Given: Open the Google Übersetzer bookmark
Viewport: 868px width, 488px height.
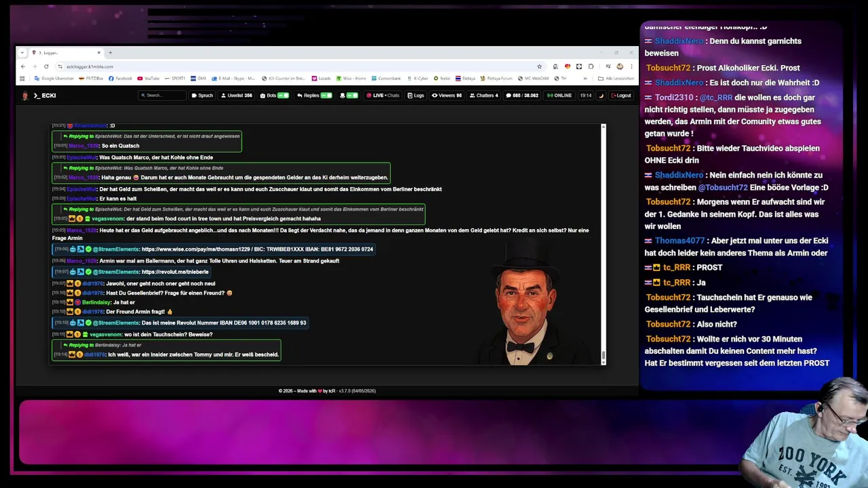Looking at the screenshot, I should pos(54,79).
